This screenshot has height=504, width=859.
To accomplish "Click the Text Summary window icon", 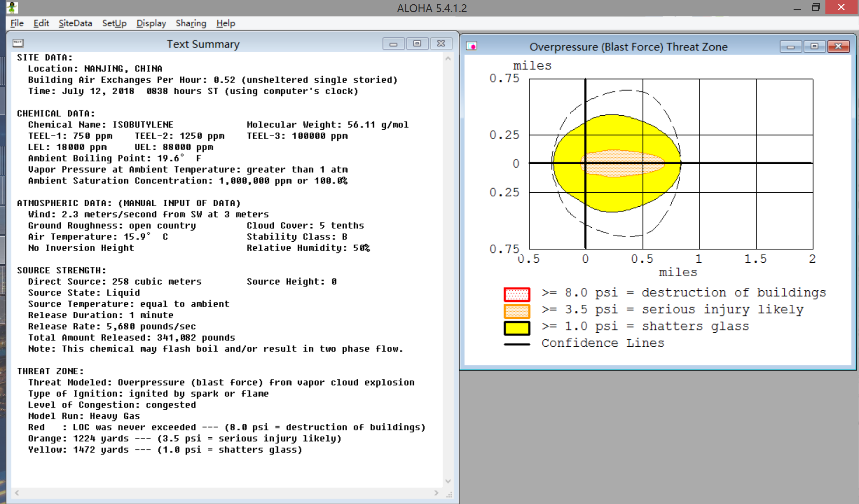I will (x=18, y=43).
